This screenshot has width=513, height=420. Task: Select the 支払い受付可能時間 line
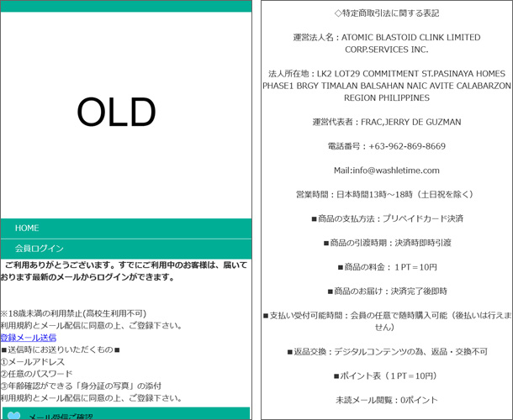coord(388,321)
